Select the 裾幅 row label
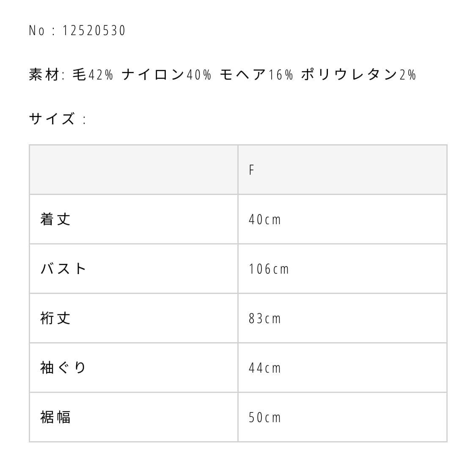 (x=55, y=417)
